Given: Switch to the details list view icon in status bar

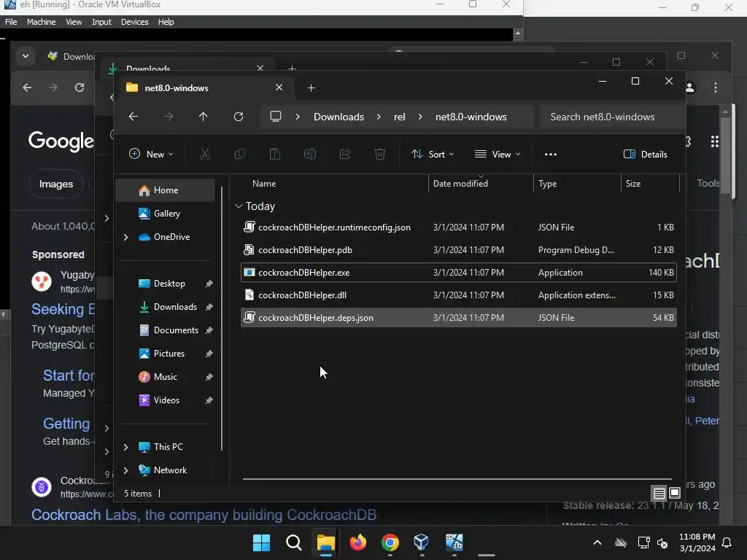Looking at the screenshot, I should [659, 493].
